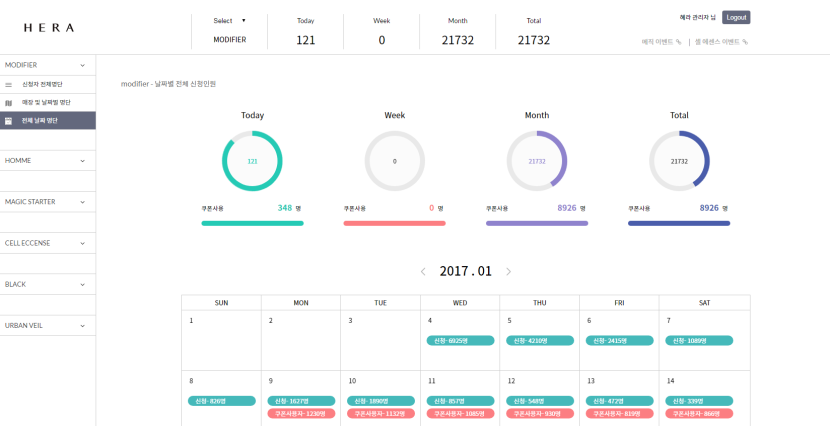The image size is (830, 426).
Task: Open 매장 및 날짜별 명단 menu item
Action: (x=48, y=103)
